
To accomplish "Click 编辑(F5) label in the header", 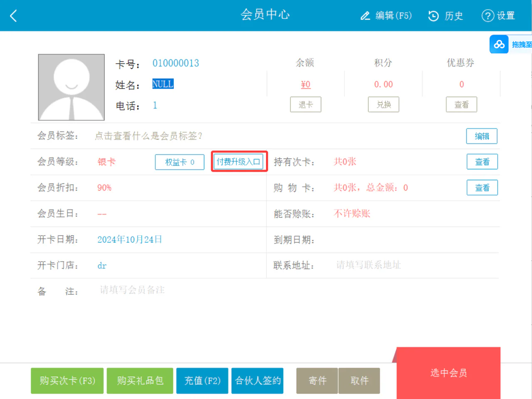I will [394, 16].
